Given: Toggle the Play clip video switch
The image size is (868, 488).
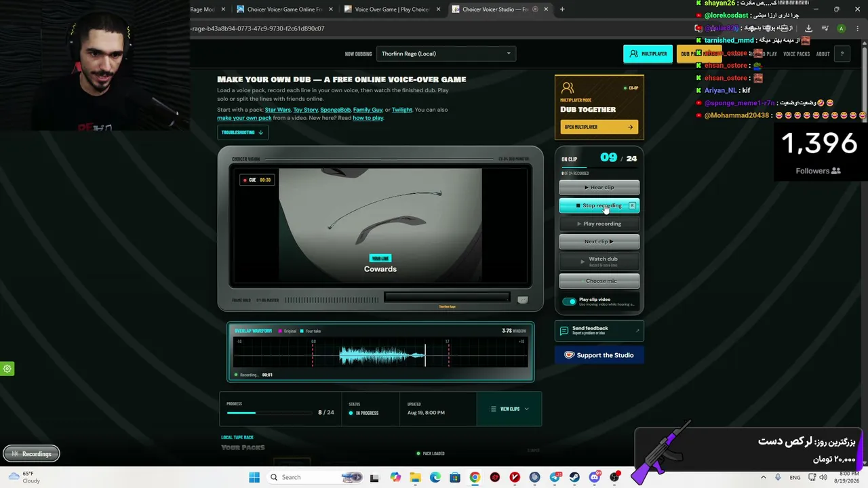Looking at the screenshot, I should click(569, 302).
